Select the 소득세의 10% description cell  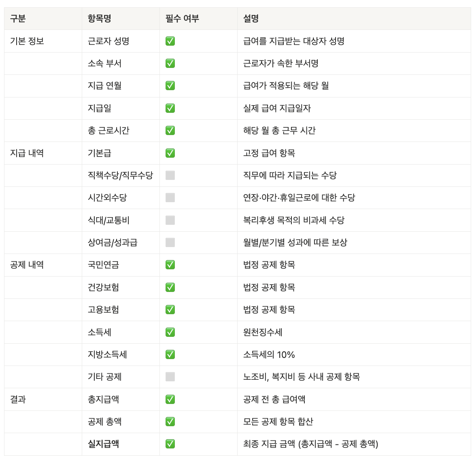click(269, 355)
